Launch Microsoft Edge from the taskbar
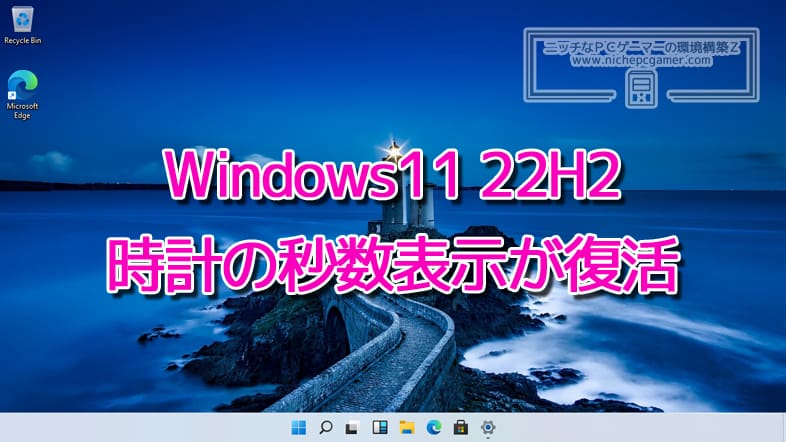Viewport: 786px width, 442px height. [x=434, y=427]
